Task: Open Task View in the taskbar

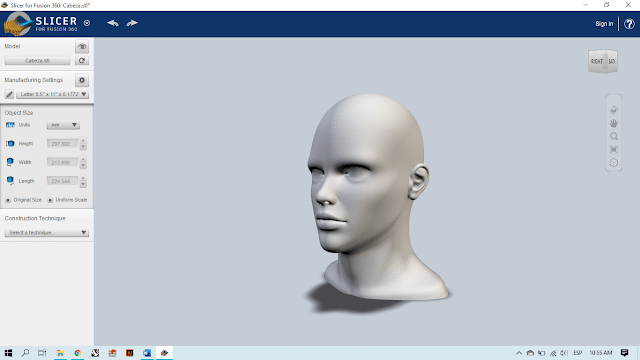Action: tap(42, 353)
